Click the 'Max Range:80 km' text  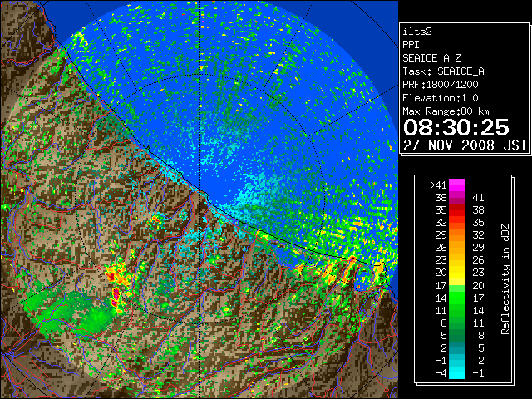click(446, 111)
